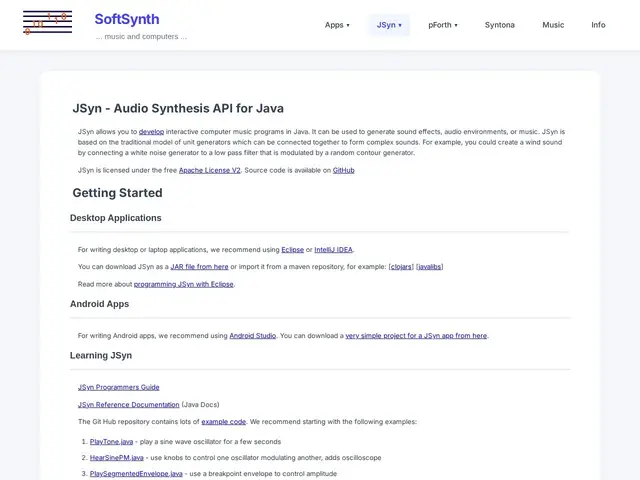The width and height of the screenshot is (640, 480).
Task: Open the PlayTone.java example link
Action: tap(111, 442)
